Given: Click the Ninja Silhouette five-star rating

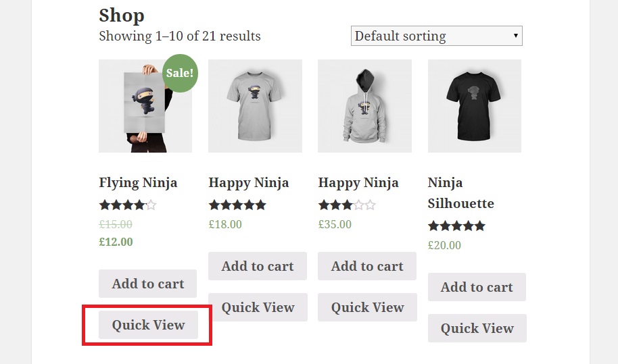Looking at the screenshot, I should tap(456, 226).
